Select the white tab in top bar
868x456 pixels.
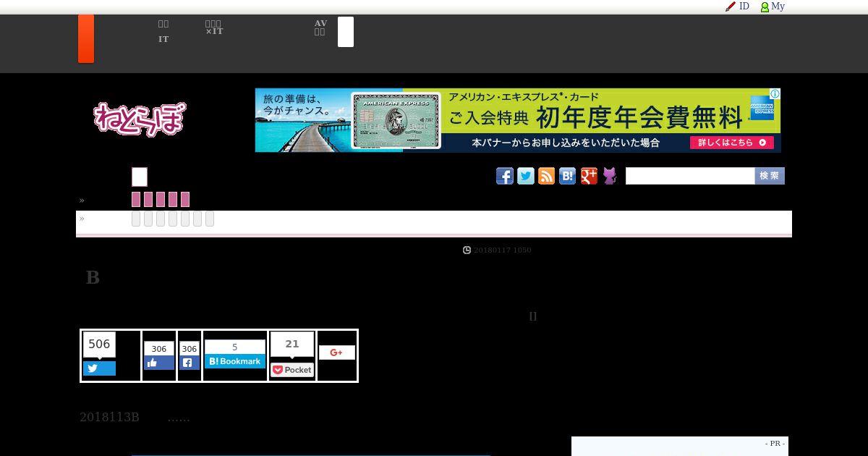click(x=346, y=32)
